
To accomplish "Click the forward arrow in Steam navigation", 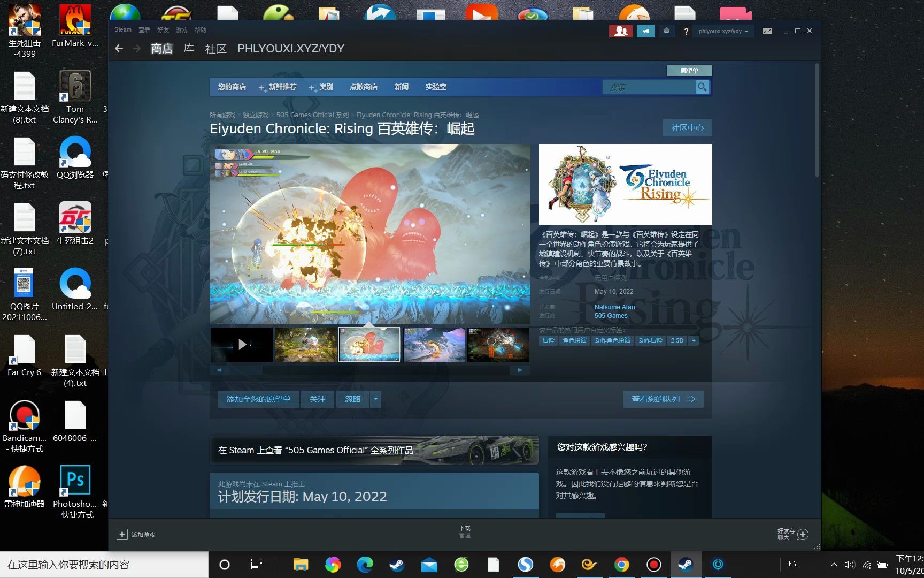I will click(137, 49).
